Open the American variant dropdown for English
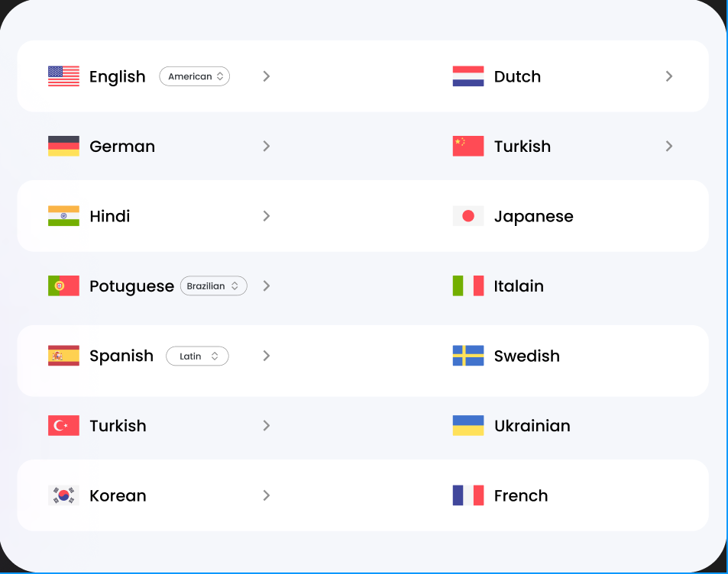This screenshot has width=728, height=574. (x=194, y=76)
